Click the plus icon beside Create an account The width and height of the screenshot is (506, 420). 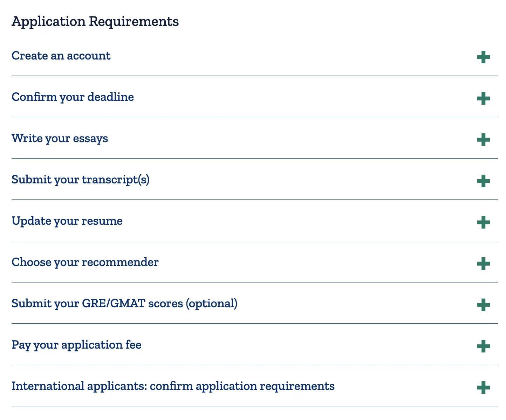click(x=483, y=57)
